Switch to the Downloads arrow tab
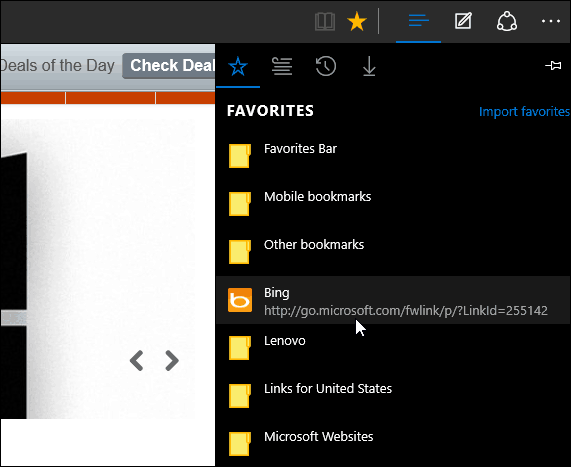Image resolution: width=571 pixels, height=467 pixels. [x=369, y=66]
